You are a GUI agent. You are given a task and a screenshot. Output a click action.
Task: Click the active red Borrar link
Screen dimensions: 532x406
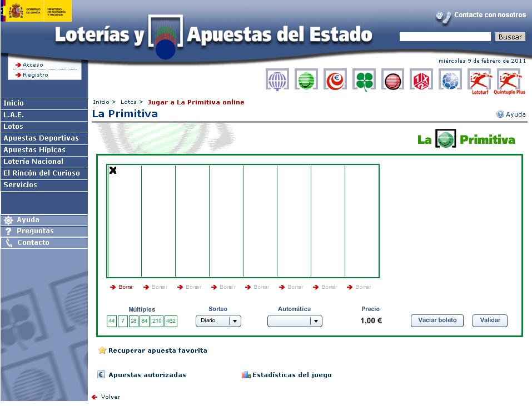click(x=122, y=287)
